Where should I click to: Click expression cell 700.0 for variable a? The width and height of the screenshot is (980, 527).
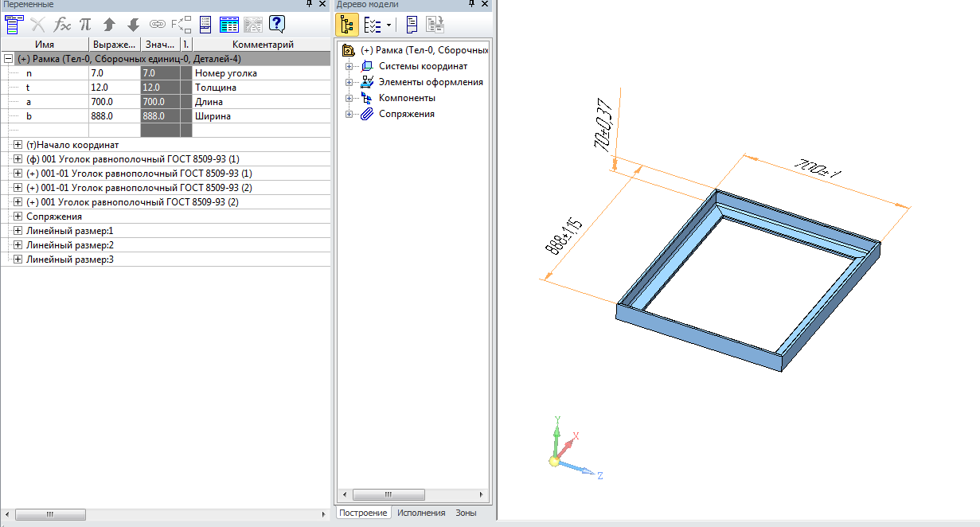(115, 102)
